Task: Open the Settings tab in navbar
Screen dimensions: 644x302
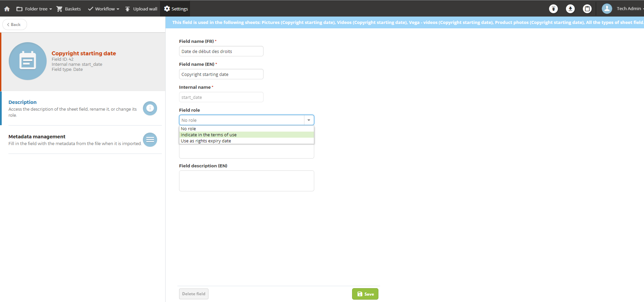Action: pos(176,9)
